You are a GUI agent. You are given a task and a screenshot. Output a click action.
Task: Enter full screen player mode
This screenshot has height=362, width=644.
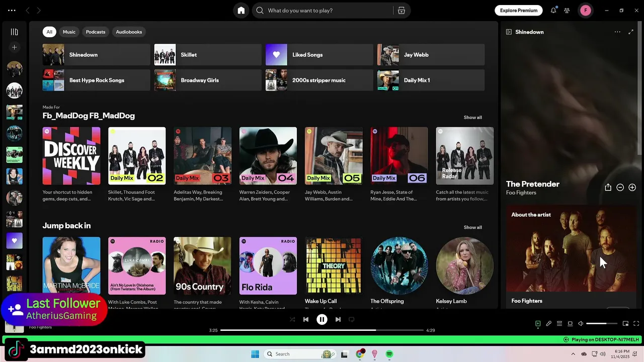(636, 324)
